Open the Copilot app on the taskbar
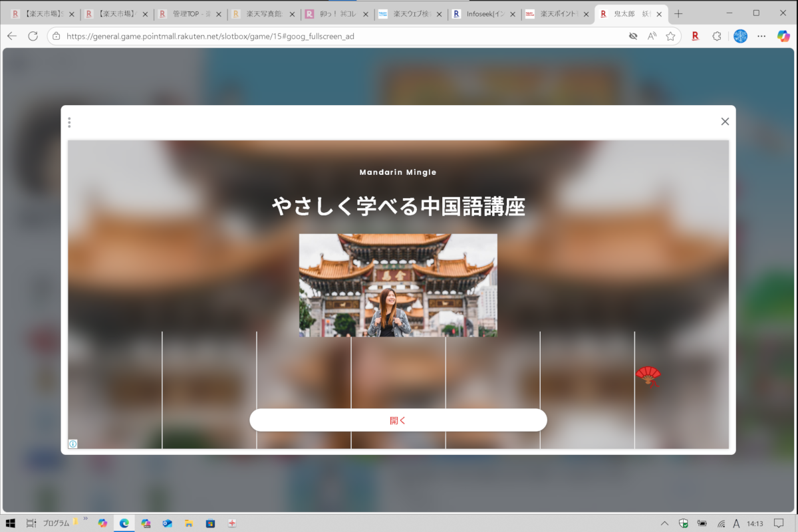798x532 pixels. click(x=102, y=523)
